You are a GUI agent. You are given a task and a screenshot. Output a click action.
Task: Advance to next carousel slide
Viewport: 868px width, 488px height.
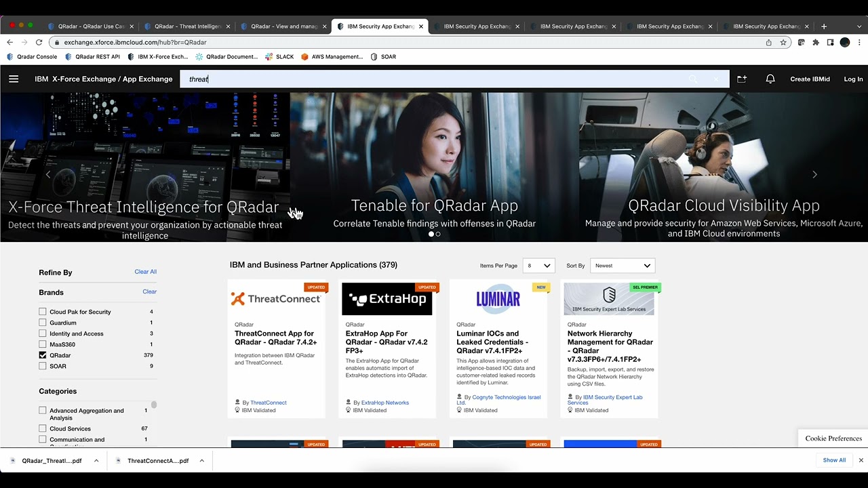pyautogui.click(x=814, y=174)
